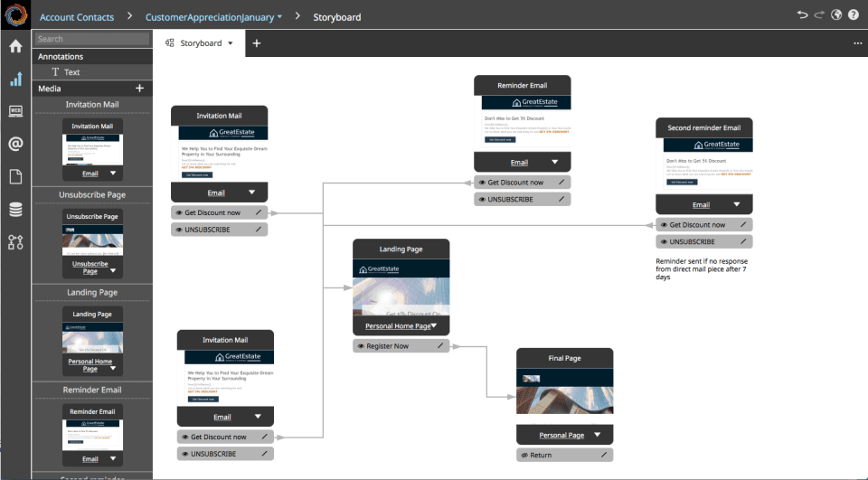Open dropdown arrow on Second reminder Email node

[732, 205]
